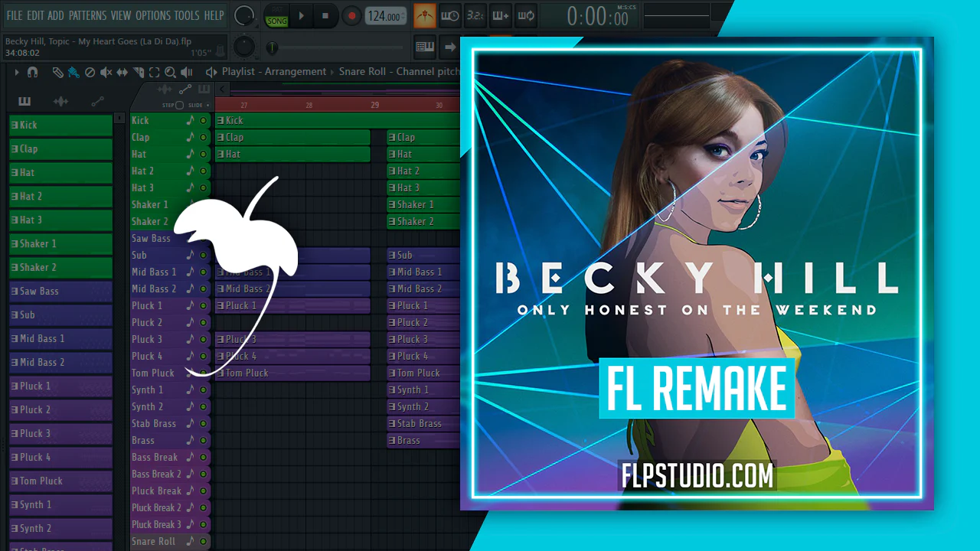Screen dimensions: 980x551
Task: Click the Mid Bass 1 track note icon
Action: pyautogui.click(x=190, y=272)
